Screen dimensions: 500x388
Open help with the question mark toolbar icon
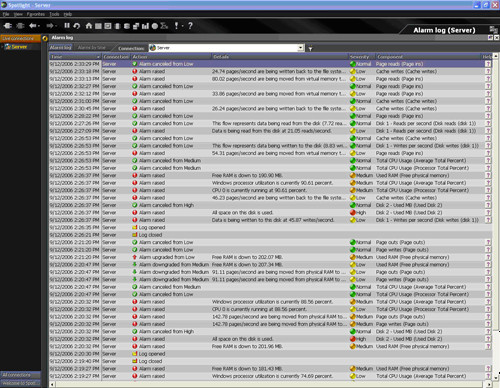pos(190,26)
